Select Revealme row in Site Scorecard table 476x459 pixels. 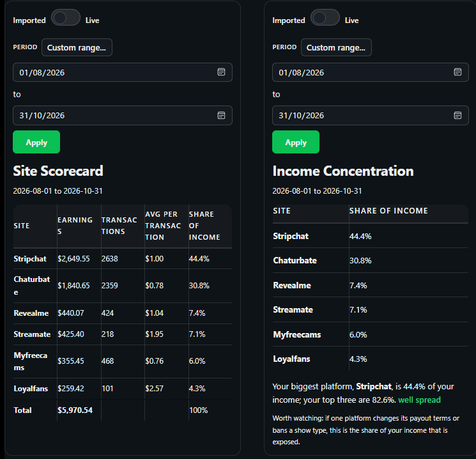tap(123, 313)
